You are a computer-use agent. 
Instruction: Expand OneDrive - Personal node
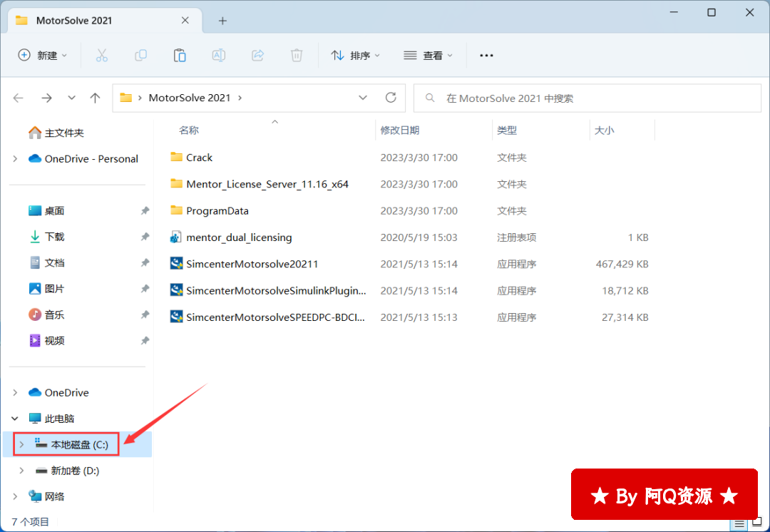point(15,158)
